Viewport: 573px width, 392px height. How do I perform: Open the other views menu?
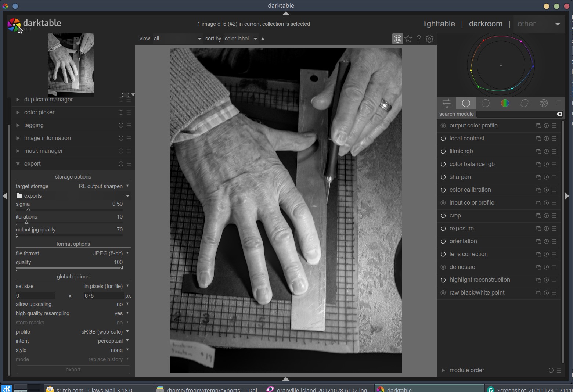[539, 24]
